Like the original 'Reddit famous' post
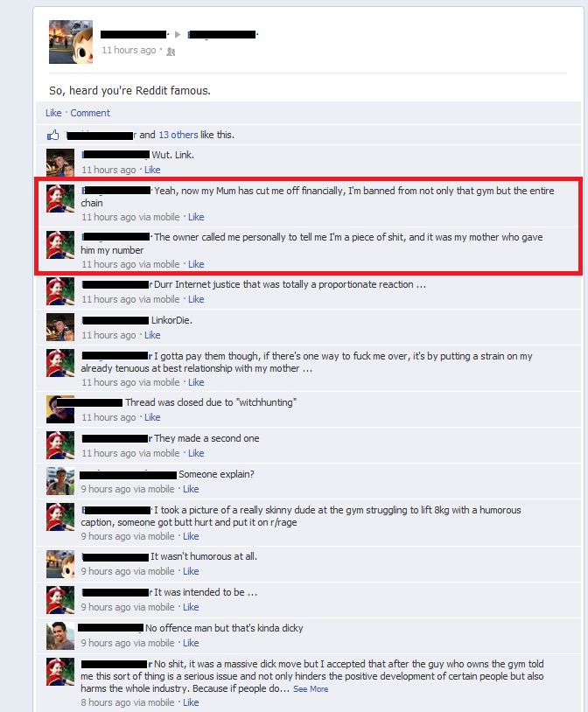The image size is (588, 712). click(x=53, y=113)
